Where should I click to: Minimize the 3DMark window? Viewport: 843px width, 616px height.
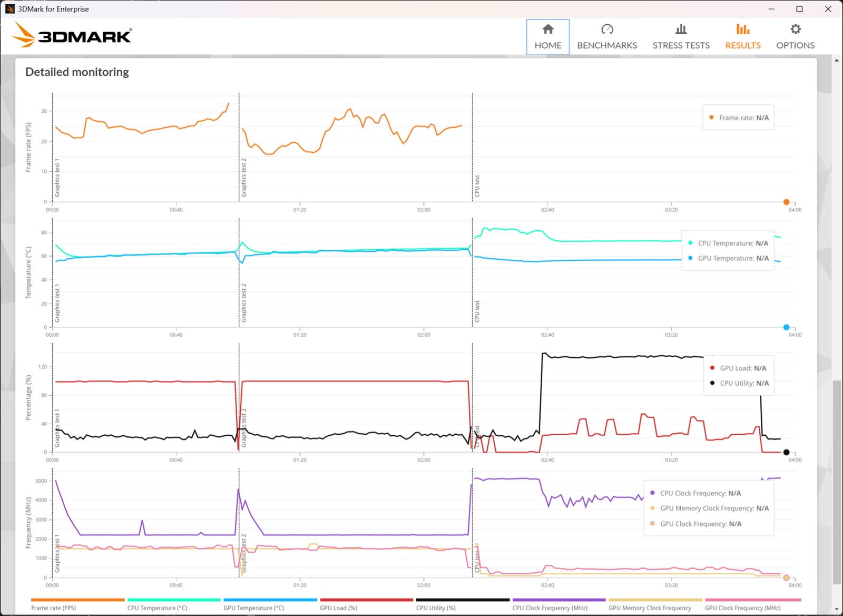[x=771, y=9]
